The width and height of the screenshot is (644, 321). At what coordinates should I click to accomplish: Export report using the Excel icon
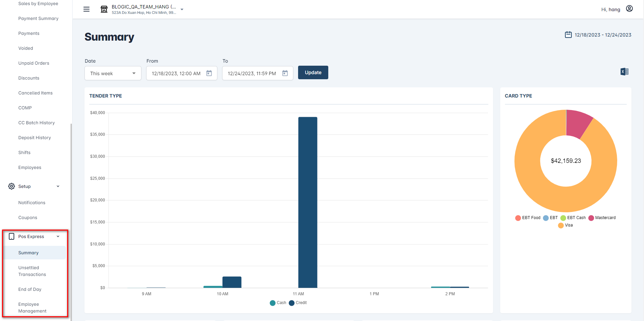pos(624,72)
